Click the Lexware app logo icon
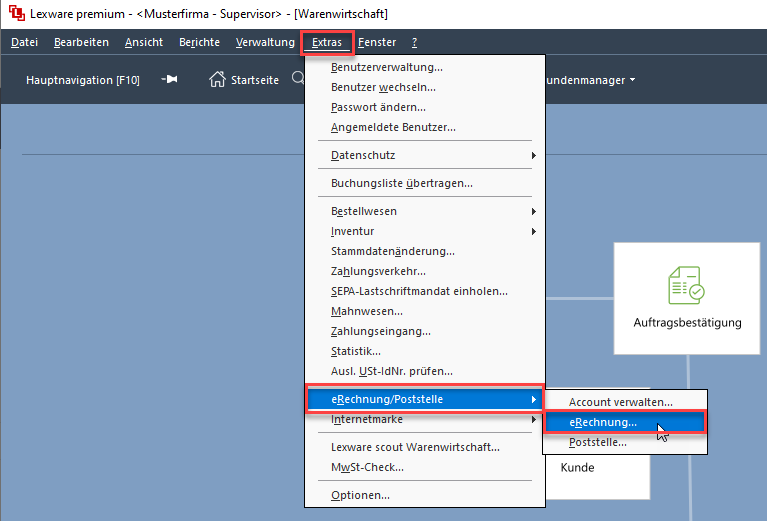 [x=15, y=14]
